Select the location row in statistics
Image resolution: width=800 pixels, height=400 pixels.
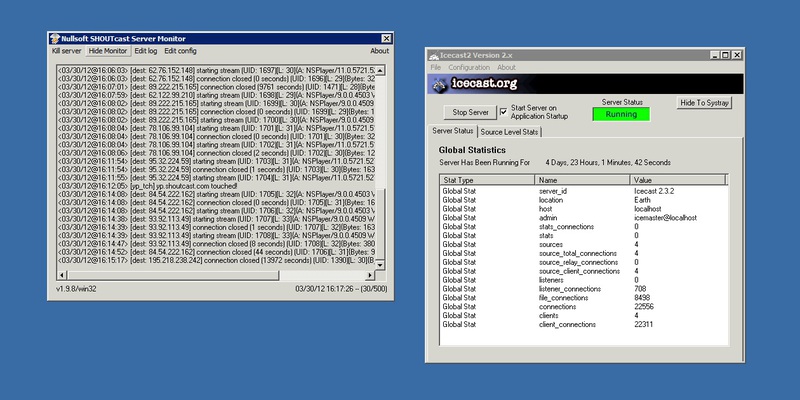point(583,200)
